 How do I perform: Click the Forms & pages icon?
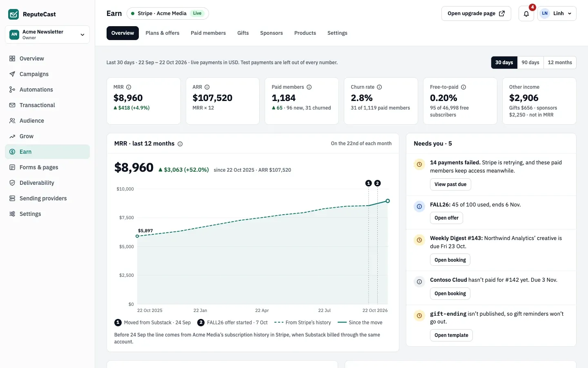(x=12, y=167)
